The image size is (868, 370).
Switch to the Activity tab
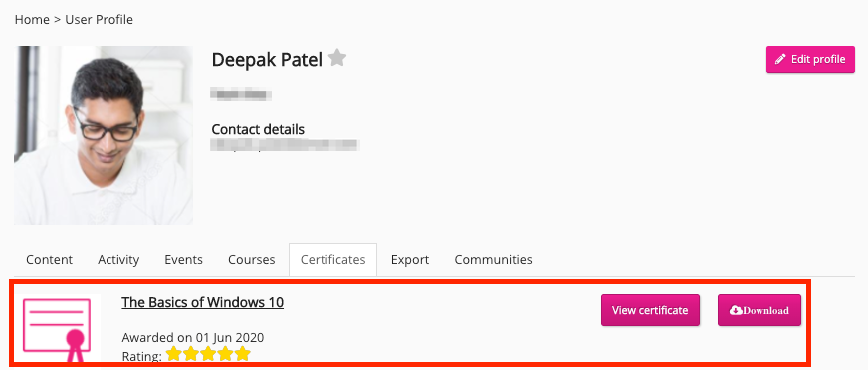point(118,260)
